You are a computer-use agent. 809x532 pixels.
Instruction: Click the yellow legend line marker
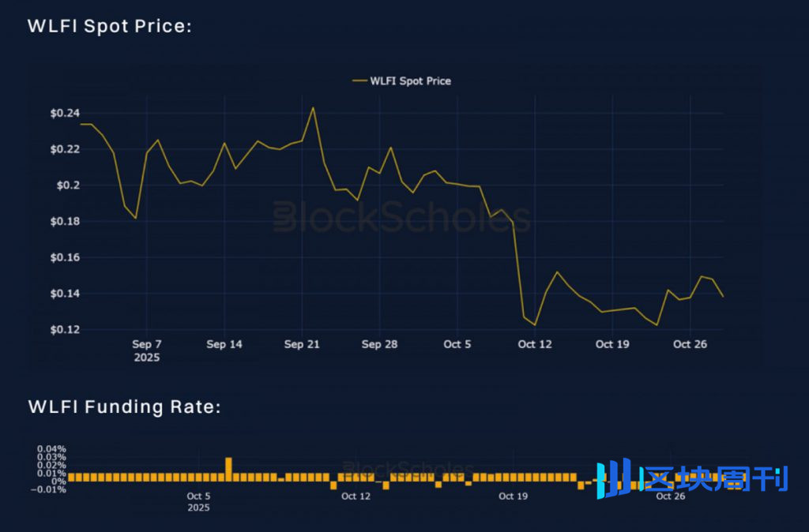tap(358, 81)
